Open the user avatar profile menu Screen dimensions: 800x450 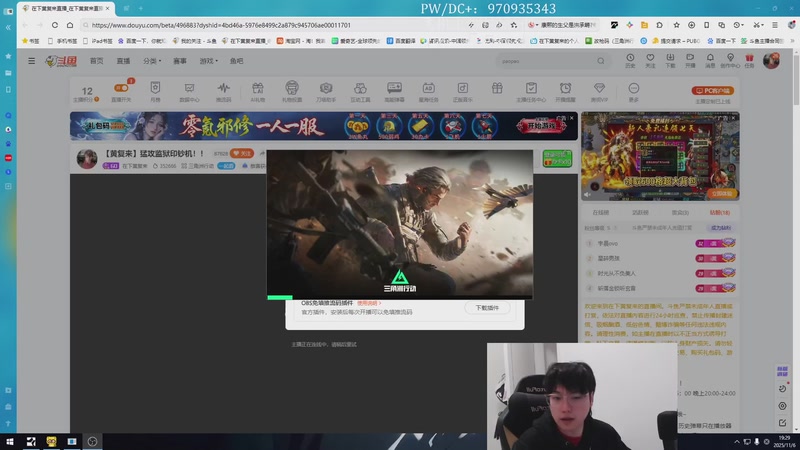[x=771, y=60]
